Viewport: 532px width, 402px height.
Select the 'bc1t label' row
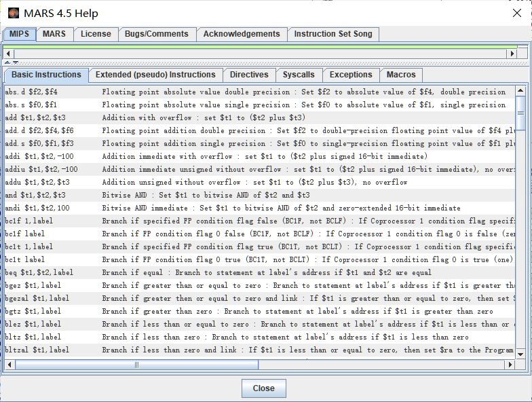pyautogui.click(x=260, y=259)
